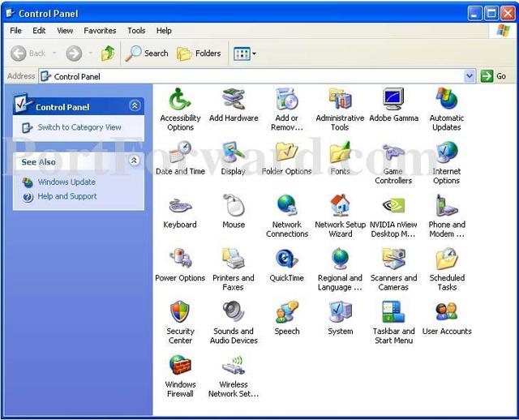Click Switch to Category View link
This screenshot has width=519, height=420.
(x=79, y=127)
